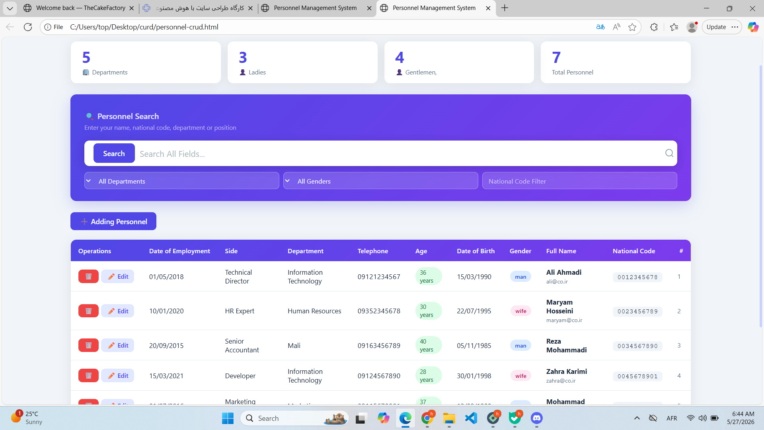Open Task View from taskbar
764x430 pixels.
(x=361, y=418)
